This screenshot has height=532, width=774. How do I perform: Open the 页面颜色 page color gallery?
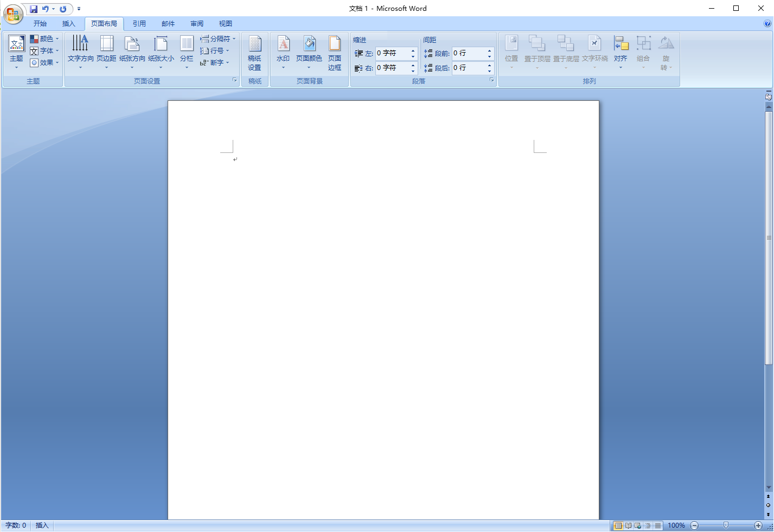pos(310,52)
